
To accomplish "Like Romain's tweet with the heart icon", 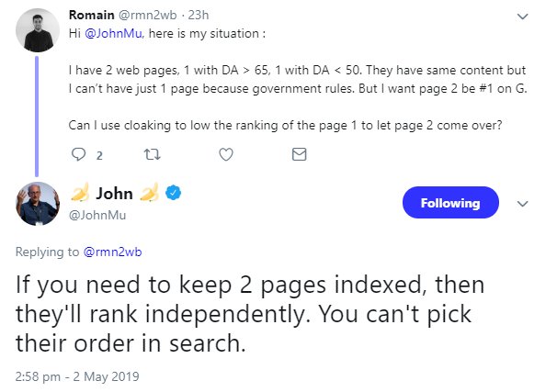I will [226, 155].
